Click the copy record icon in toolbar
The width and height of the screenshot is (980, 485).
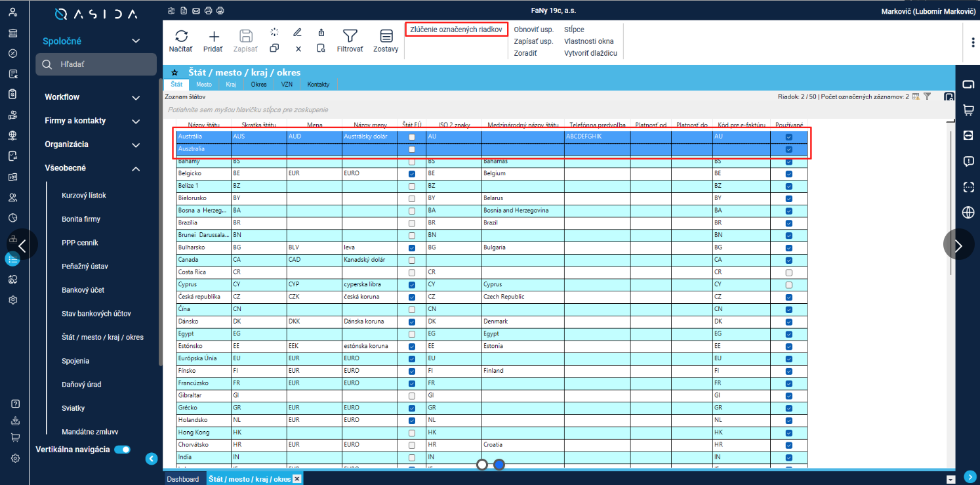pyautogui.click(x=274, y=48)
